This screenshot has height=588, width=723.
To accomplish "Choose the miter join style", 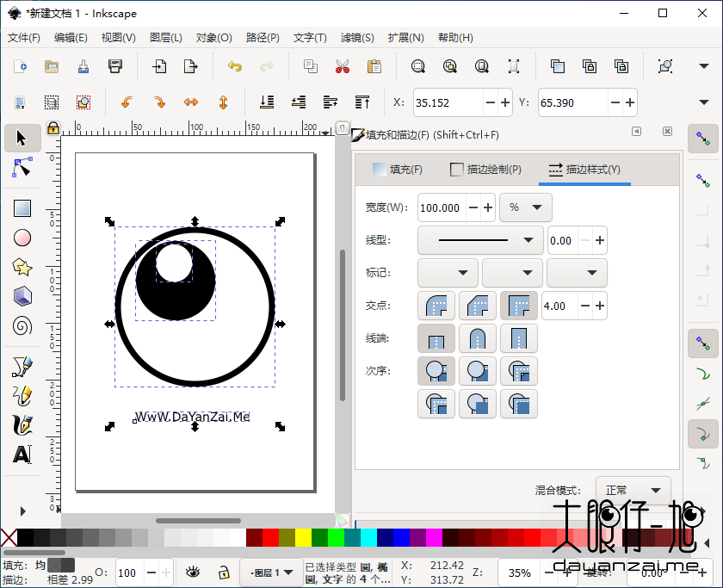I will (519, 306).
